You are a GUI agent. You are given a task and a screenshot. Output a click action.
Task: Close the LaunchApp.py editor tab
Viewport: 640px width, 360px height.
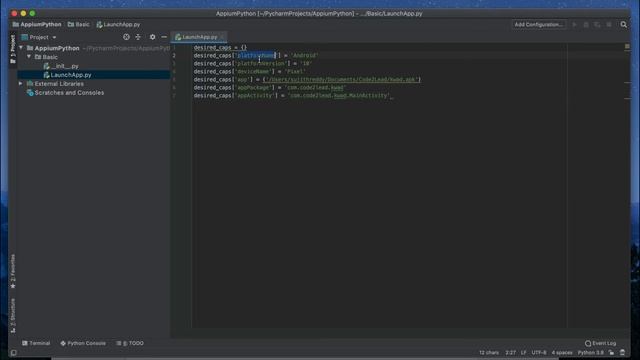click(222, 37)
